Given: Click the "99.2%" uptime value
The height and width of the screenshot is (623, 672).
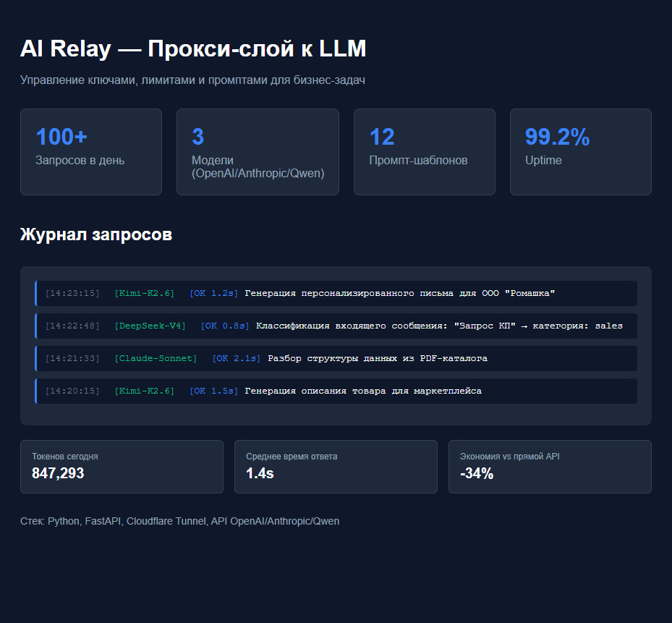Looking at the screenshot, I should point(558,137).
